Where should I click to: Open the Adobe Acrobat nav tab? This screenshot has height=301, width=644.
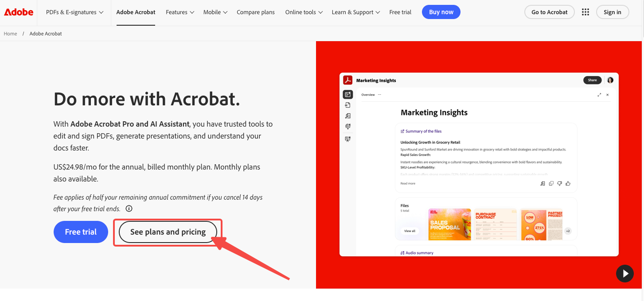coord(136,12)
